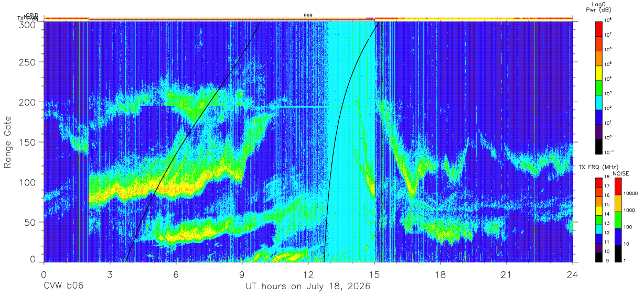Click the y-axis tick label '300'
This screenshot has height=297, width=644.
click(x=28, y=24)
